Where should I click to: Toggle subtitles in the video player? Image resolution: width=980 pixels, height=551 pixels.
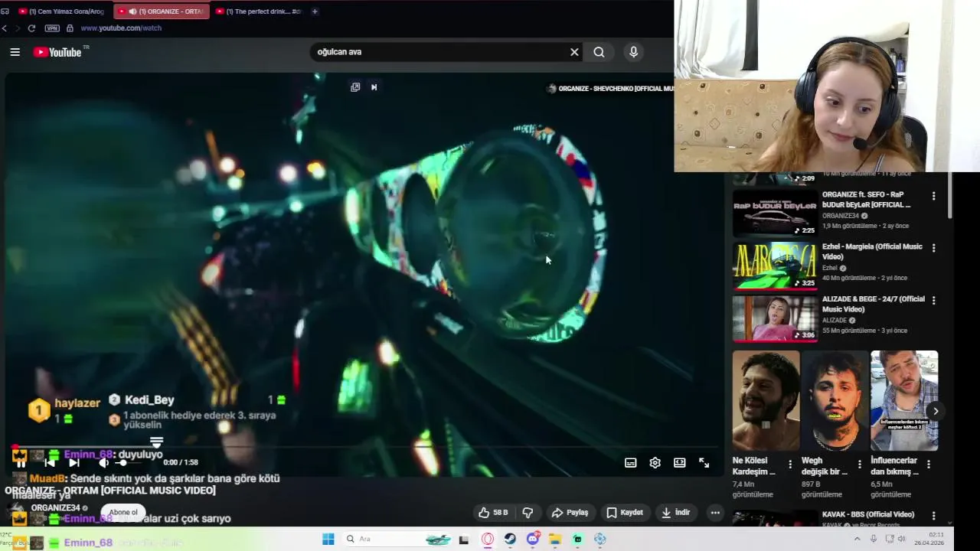point(630,462)
